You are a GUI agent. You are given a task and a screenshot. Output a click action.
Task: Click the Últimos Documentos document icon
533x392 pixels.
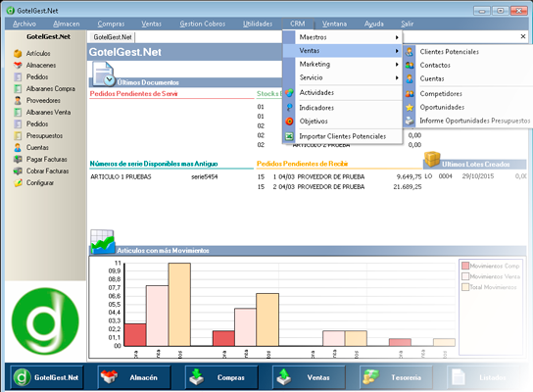[104, 73]
